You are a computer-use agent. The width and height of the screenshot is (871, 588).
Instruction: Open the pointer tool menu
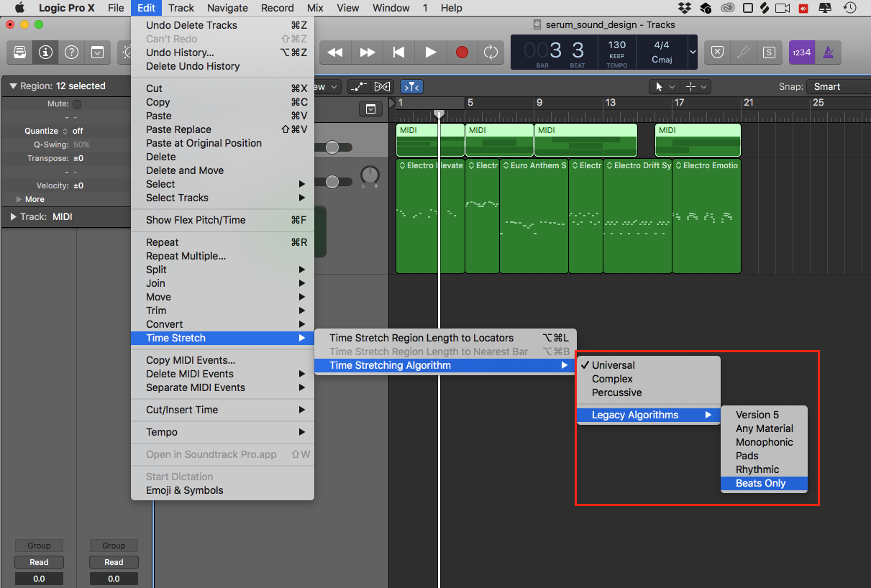click(x=663, y=86)
